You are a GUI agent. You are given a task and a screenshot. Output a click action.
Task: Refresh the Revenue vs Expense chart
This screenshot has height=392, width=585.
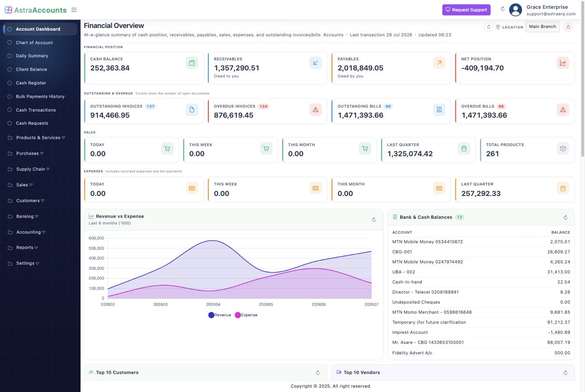coord(374,220)
